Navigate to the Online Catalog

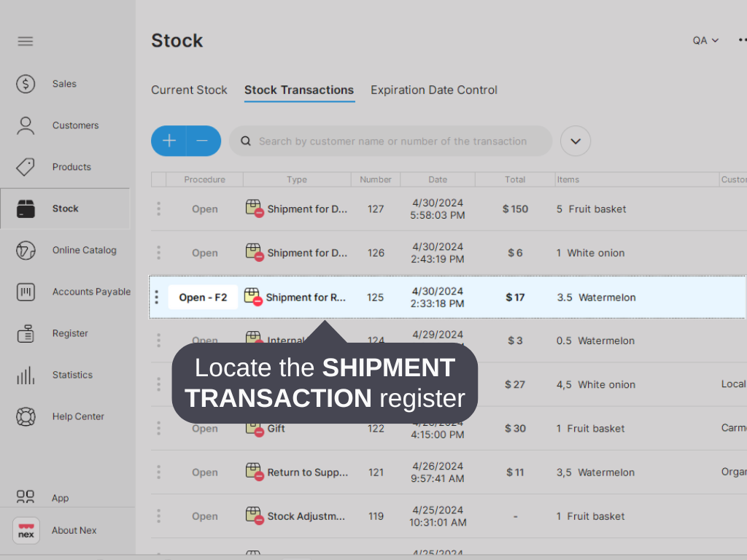click(x=26, y=250)
